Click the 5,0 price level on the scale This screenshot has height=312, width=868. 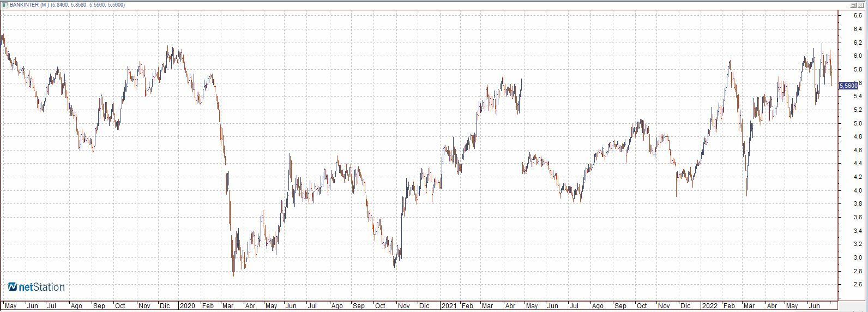(x=858, y=123)
